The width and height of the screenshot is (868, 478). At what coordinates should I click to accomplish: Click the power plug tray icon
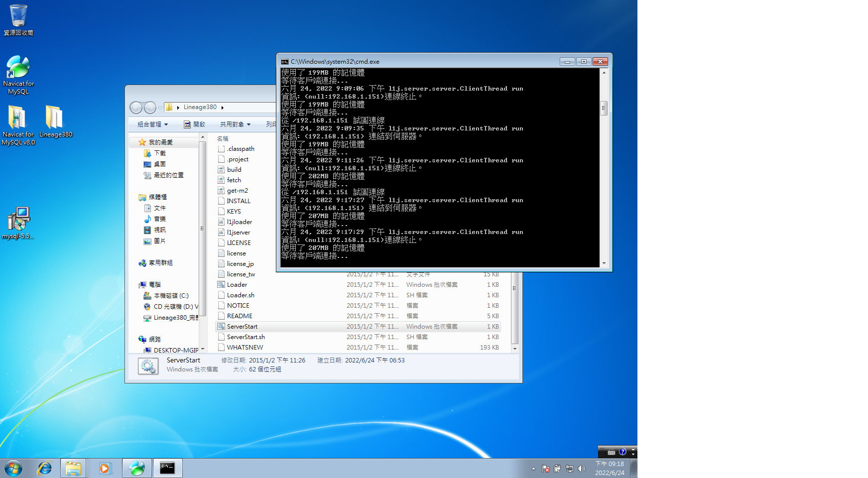pyautogui.click(x=557, y=469)
